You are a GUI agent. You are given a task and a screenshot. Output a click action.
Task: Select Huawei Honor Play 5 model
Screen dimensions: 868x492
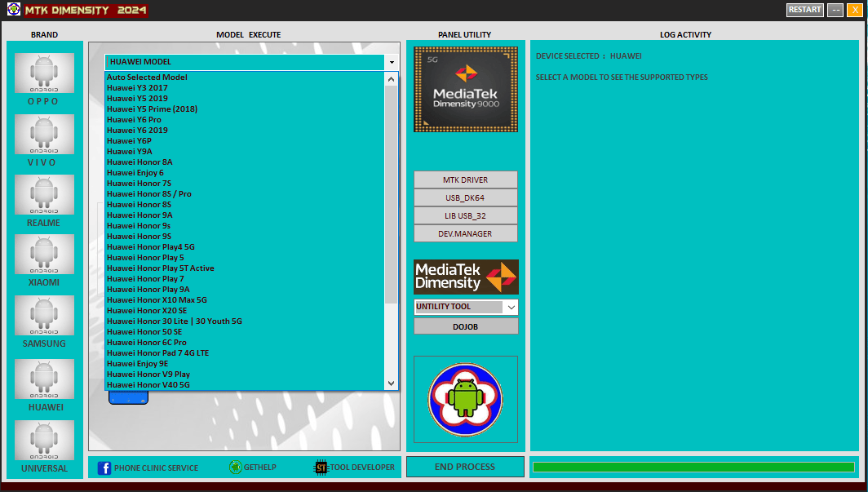tap(244, 257)
